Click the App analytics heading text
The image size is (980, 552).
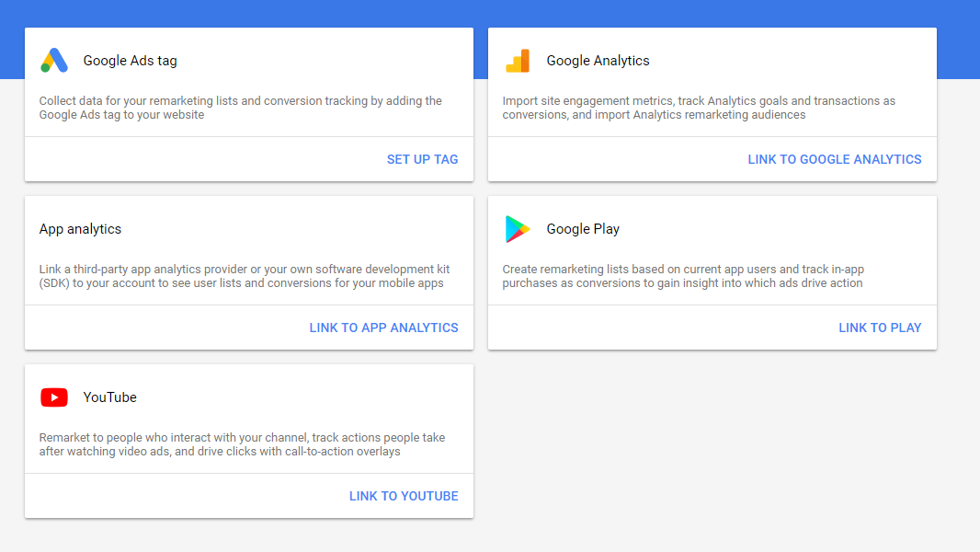pos(80,229)
